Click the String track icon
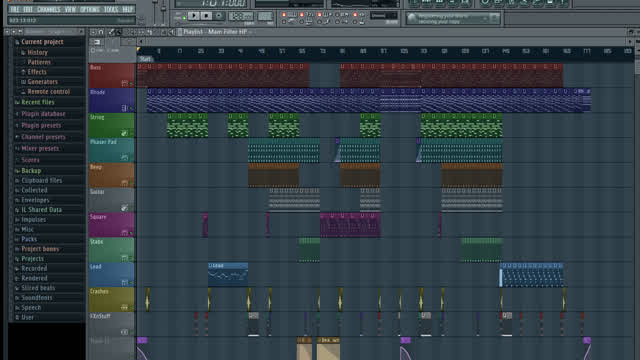The height and width of the screenshot is (360, 640). click(x=124, y=133)
